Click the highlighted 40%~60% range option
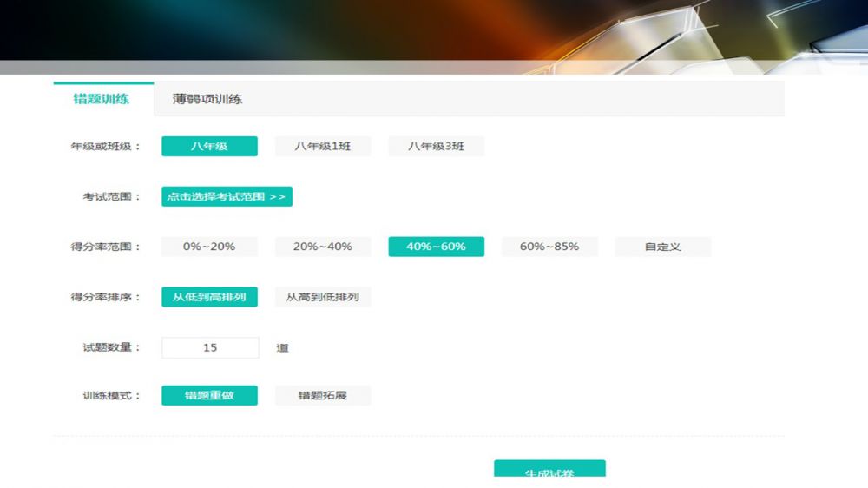868x488 pixels. click(436, 247)
